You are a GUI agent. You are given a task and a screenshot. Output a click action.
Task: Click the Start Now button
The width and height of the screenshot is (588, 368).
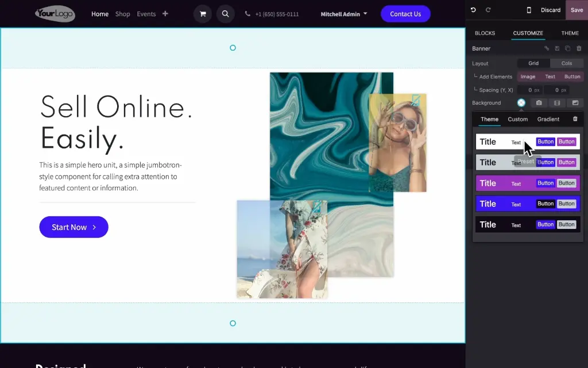(73, 227)
